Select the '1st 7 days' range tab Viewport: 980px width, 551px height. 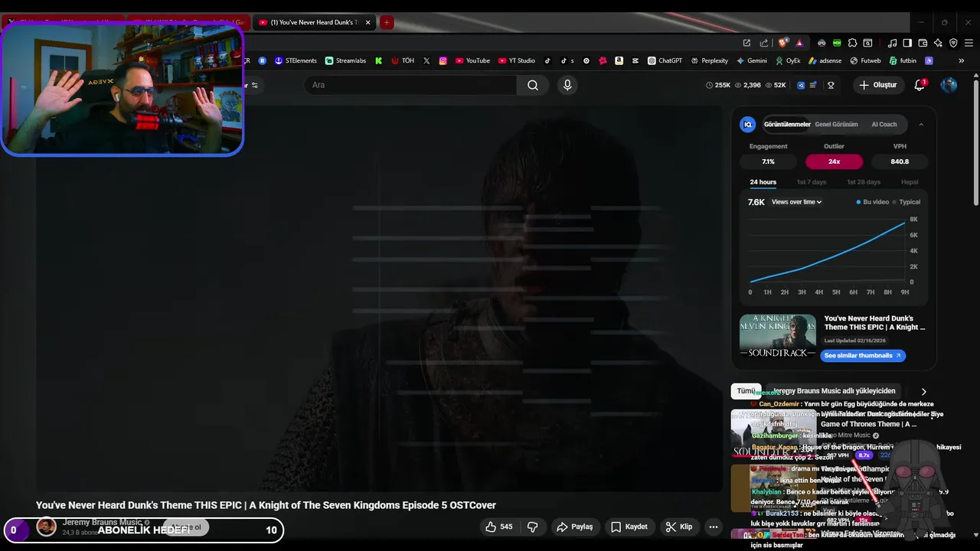[x=812, y=182]
